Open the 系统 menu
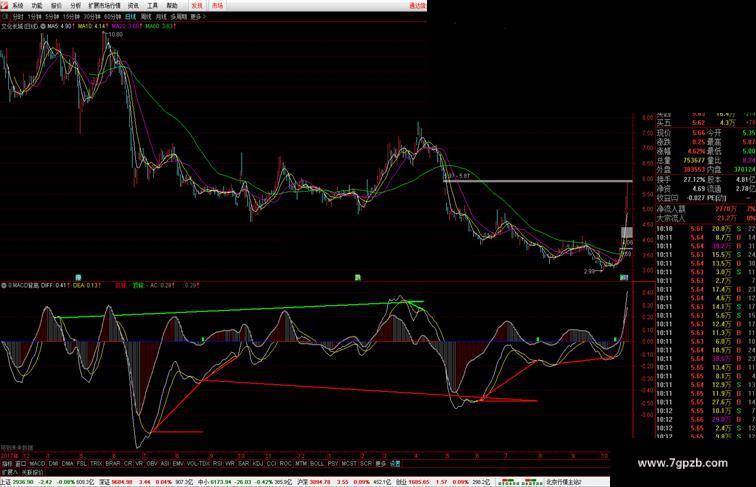Image resolution: width=756 pixels, height=487 pixels. tap(18, 6)
